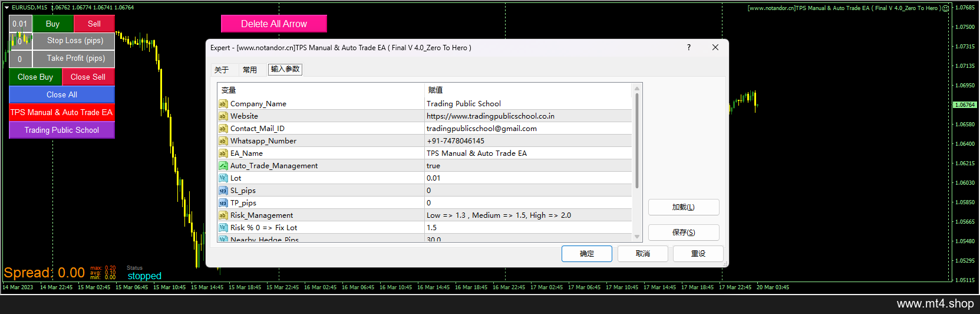980x314 pixels.
Task: Open the 关于 tab
Action: tap(222, 70)
